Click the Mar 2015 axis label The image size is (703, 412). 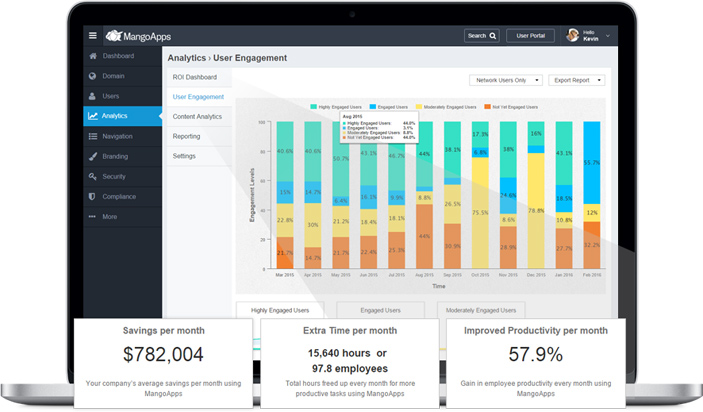tap(285, 275)
